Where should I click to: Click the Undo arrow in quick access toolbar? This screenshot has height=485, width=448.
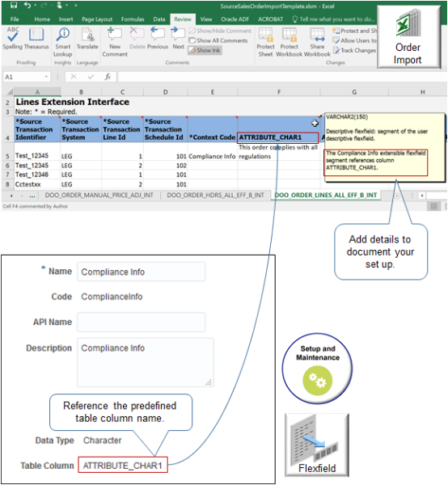pos(27,6)
